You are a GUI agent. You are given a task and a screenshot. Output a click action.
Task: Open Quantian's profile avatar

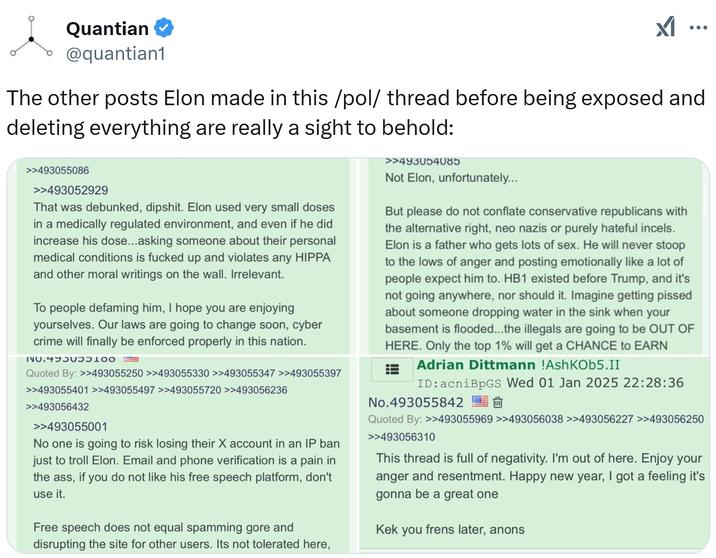pos(31,37)
